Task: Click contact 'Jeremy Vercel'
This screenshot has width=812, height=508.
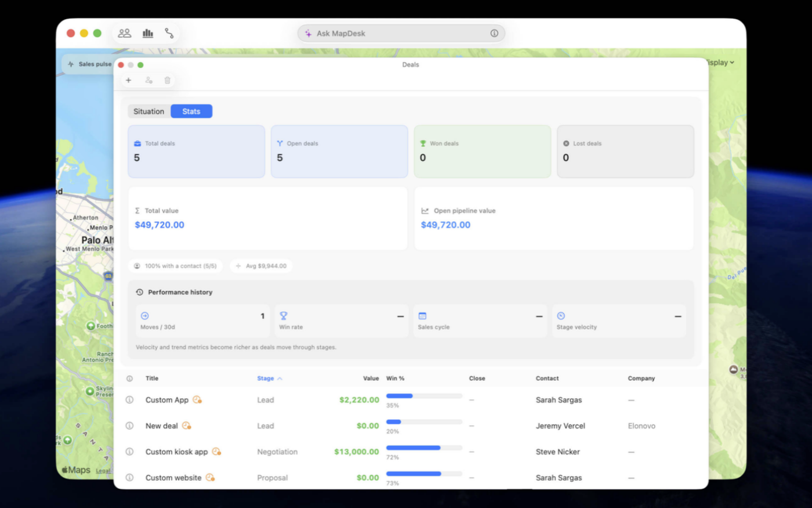Action: [560, 426]
